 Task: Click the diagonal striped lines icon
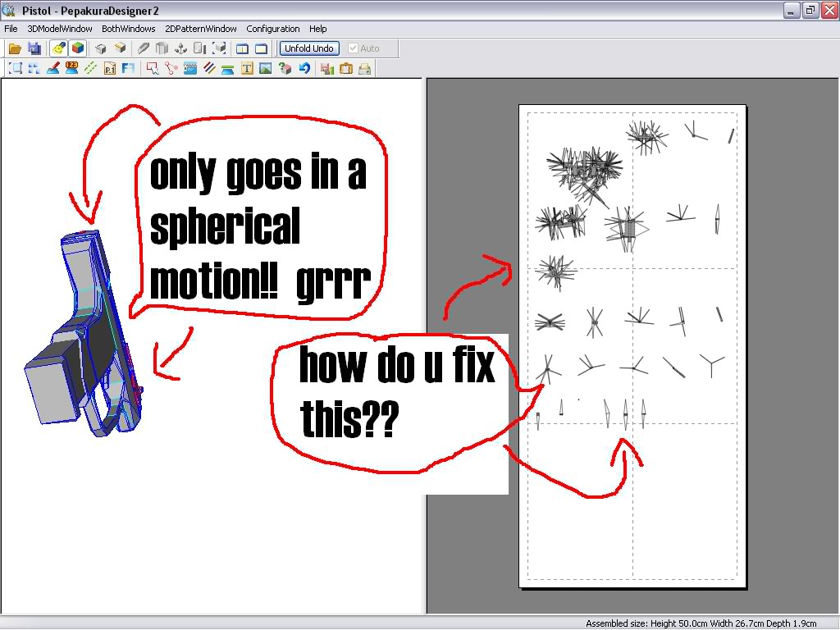click(x=209, y=69)
